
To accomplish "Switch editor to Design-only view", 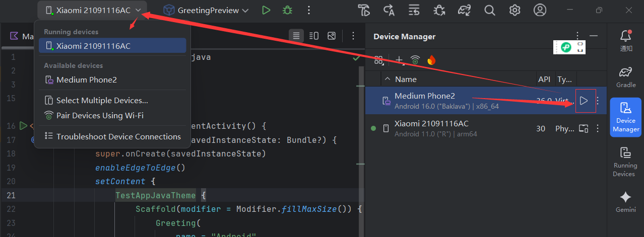I will pyautogui.click(x=332, y=36).
